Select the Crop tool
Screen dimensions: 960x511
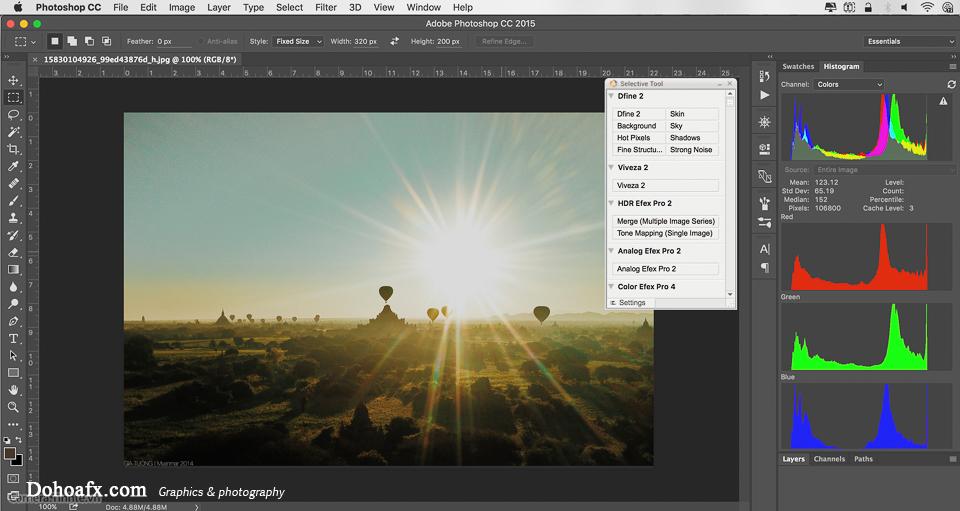[x=13, y=149]
